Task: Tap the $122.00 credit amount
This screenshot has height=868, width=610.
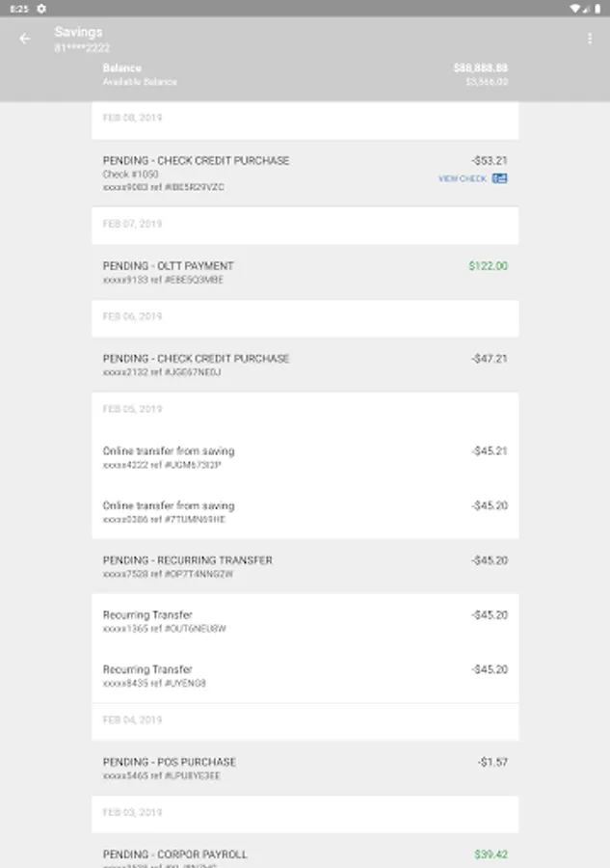Action: 488,266
